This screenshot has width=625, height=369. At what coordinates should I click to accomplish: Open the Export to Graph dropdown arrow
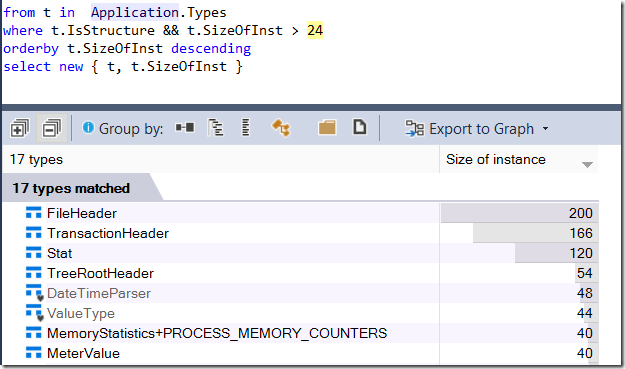click(545, 129)
